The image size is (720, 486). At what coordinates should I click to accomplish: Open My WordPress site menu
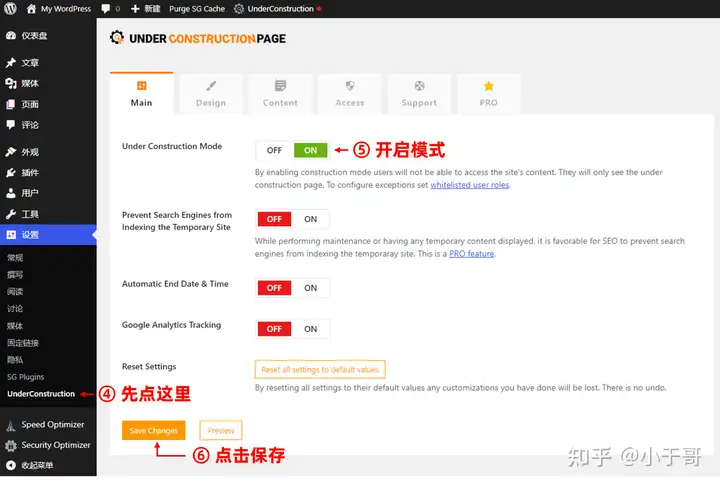(x=66, y=9)
